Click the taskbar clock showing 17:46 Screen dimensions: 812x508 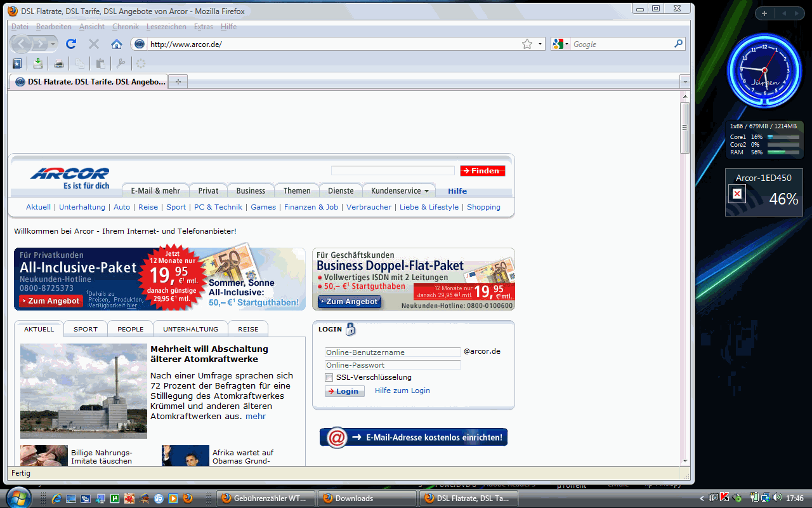tap(795, 498)
